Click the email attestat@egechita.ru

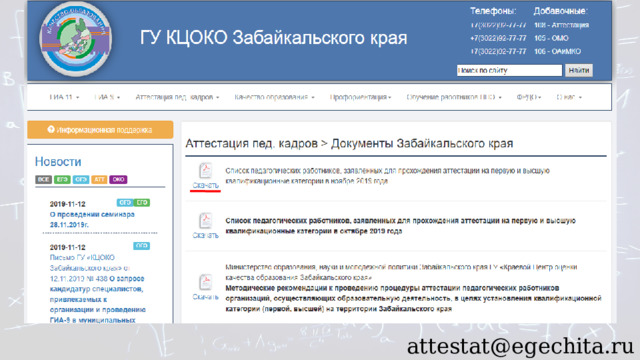pyautogui.click(x=520, y=347)
